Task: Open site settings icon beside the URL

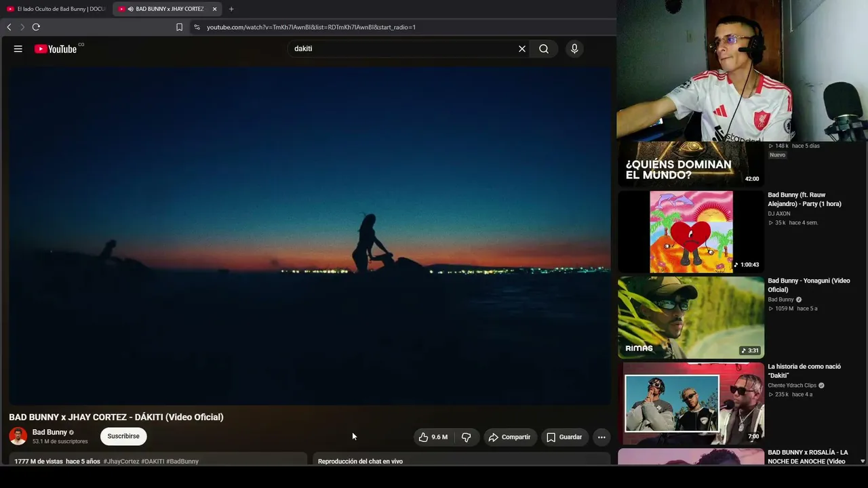Action: coord(197,27)
